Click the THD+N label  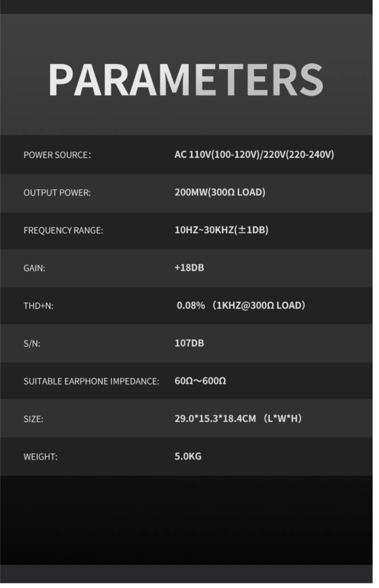coord(39,306)
